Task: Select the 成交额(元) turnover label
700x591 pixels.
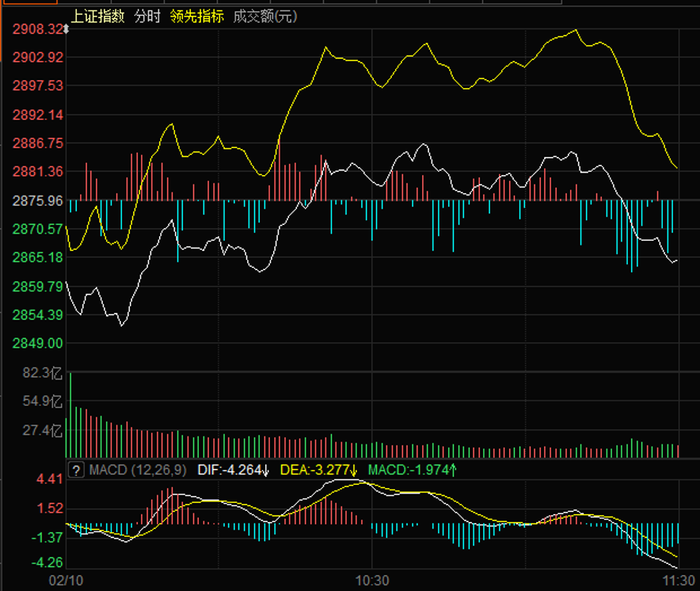Action: coord(265,16)
